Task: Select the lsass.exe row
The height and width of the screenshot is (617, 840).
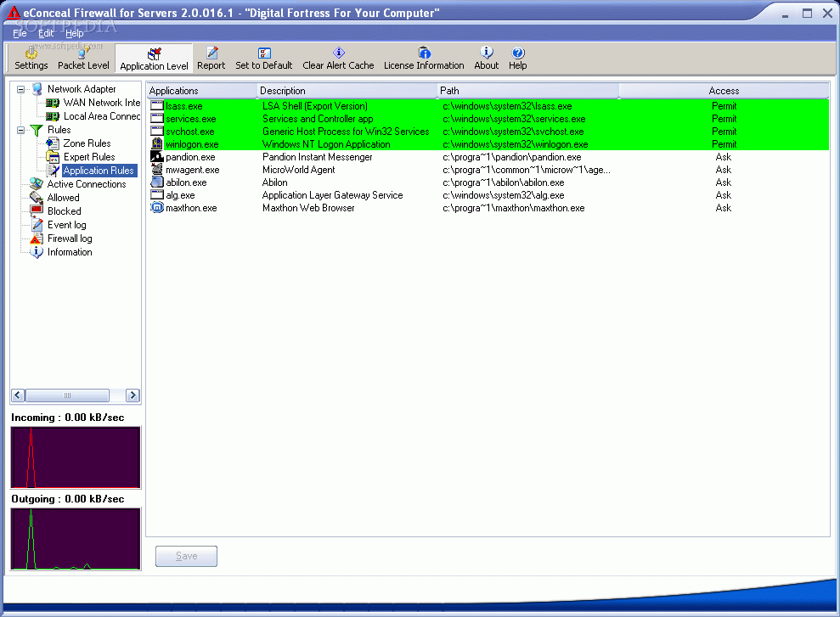Action: 488,106
